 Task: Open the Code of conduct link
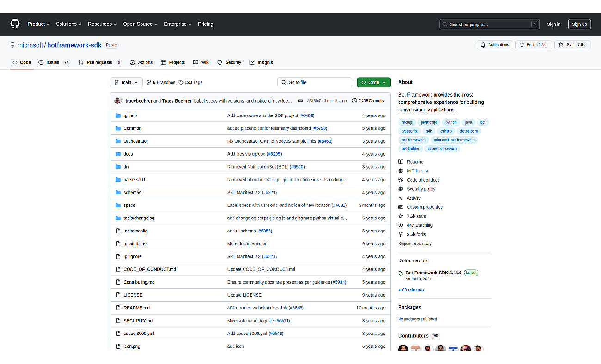click(x=419, y=180)
